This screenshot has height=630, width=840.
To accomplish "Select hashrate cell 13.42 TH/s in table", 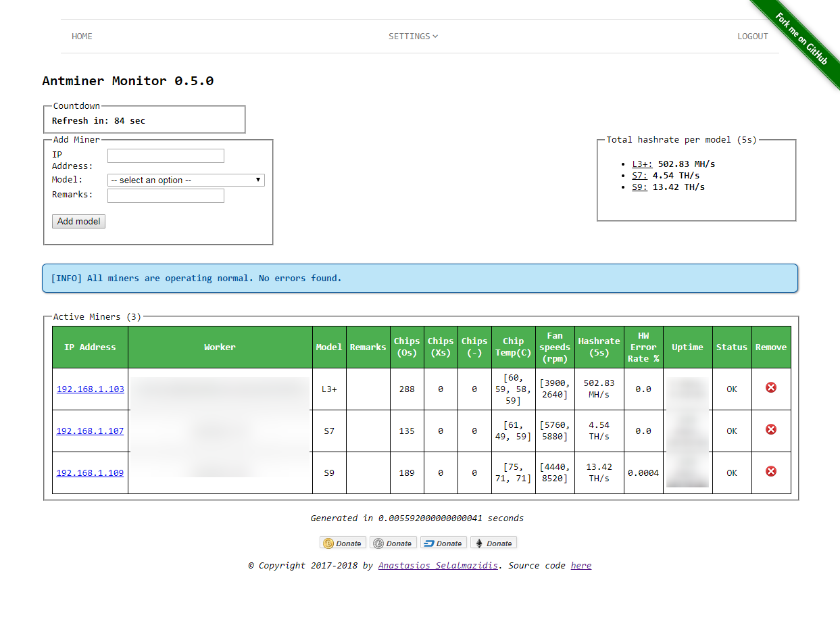I will pos(599,472).
